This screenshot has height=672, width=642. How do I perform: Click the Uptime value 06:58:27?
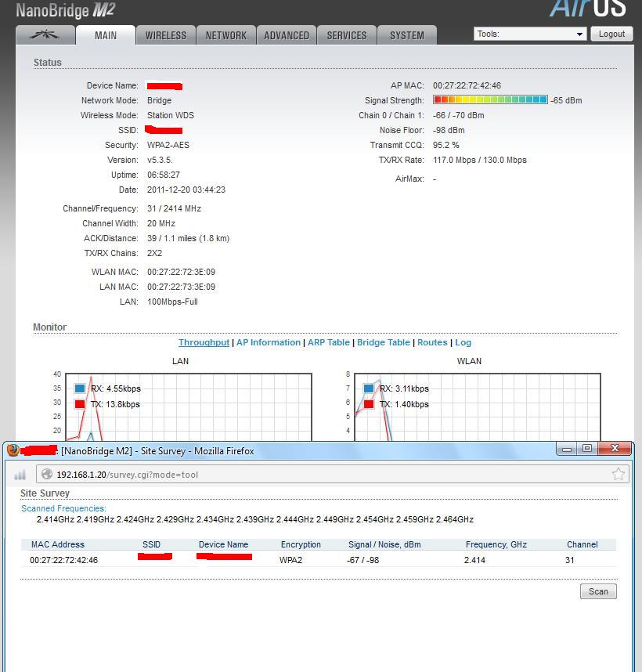tap(164, 175)
